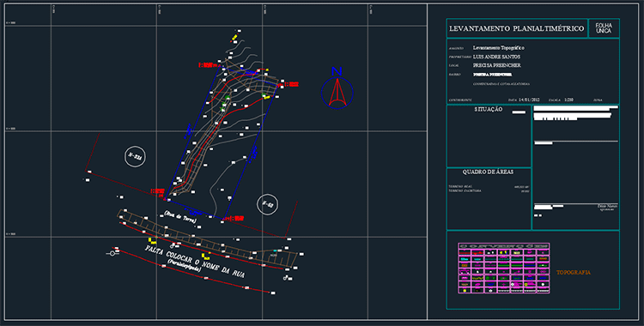Select the circled lot marker N-53

tap(267, 204)
